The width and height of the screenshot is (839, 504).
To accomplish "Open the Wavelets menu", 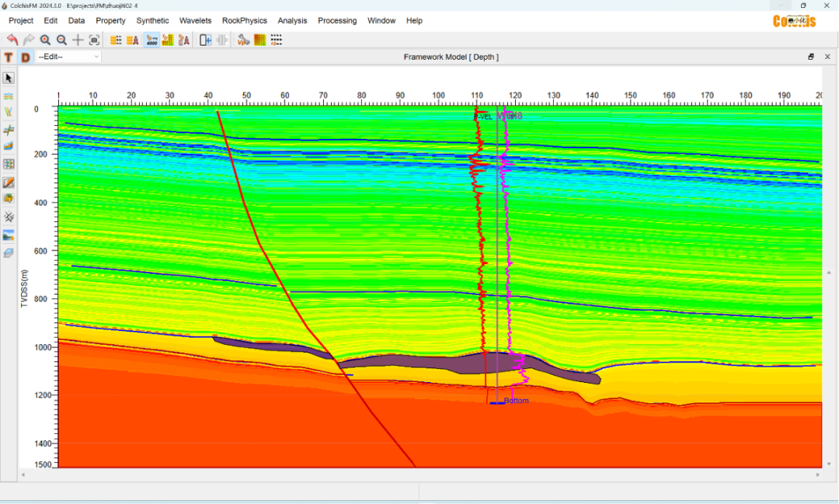I will click(x=195, y=21).
